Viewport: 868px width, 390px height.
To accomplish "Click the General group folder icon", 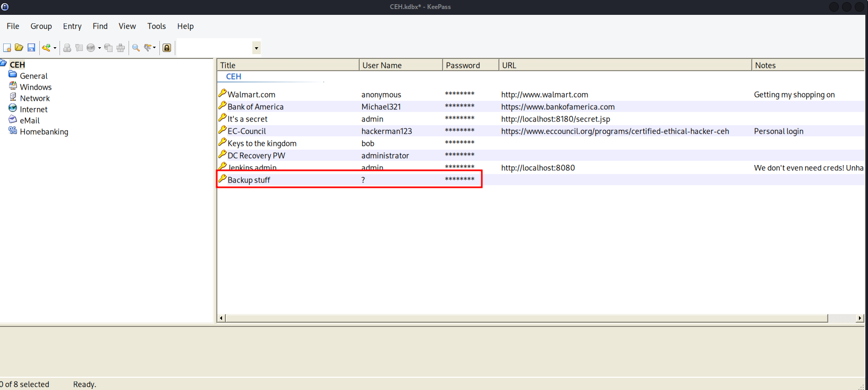I will (13, 74).
